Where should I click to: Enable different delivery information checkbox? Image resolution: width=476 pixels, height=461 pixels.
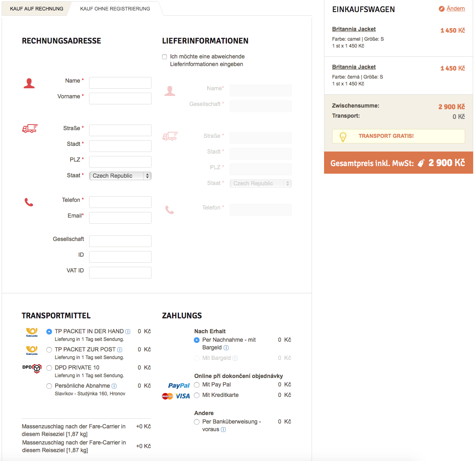164,57
